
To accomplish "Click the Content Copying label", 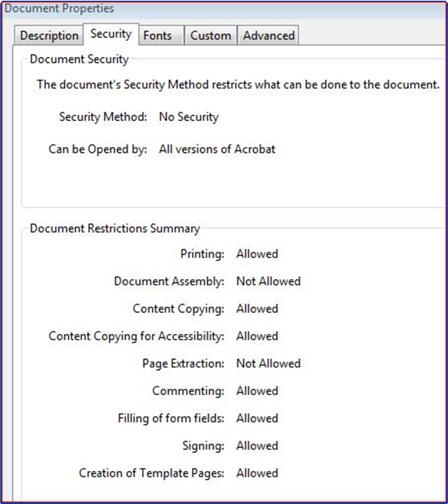I will click(x=178, y=309).
